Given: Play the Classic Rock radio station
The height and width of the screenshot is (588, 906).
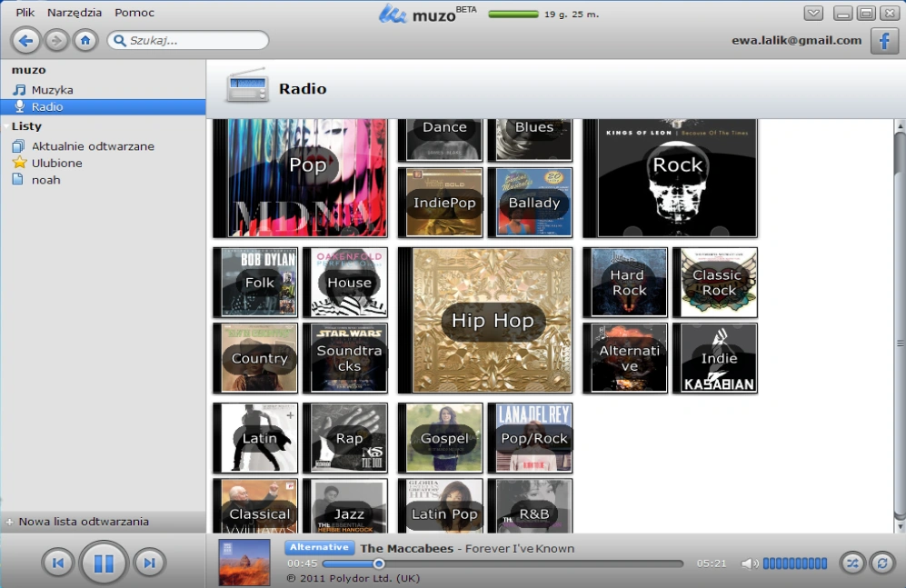Looking at the screenshot, I should tap(715, 283).
